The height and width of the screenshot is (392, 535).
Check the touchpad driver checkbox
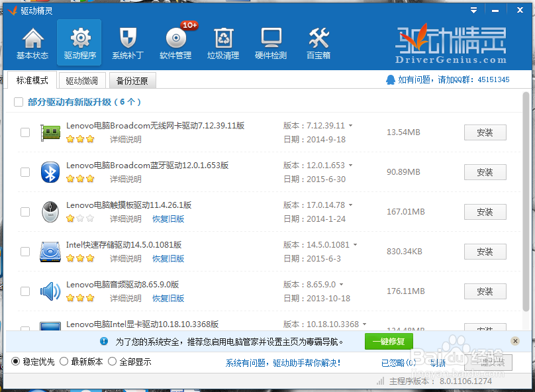click(25, 212)
